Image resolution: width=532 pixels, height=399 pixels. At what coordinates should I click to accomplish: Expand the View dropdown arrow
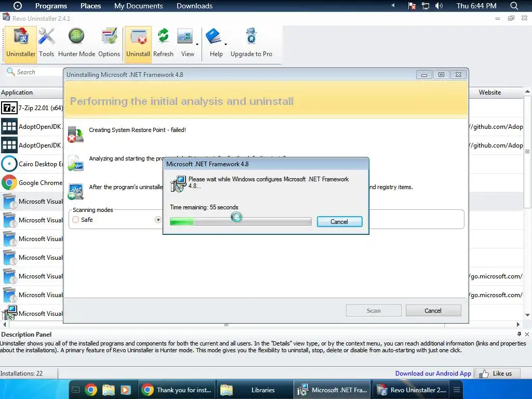coord(197,45)
